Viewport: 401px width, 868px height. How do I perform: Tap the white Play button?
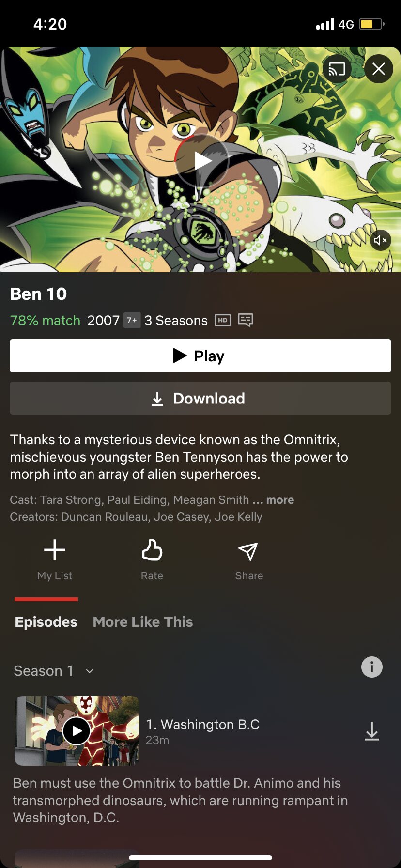point(200,356)
